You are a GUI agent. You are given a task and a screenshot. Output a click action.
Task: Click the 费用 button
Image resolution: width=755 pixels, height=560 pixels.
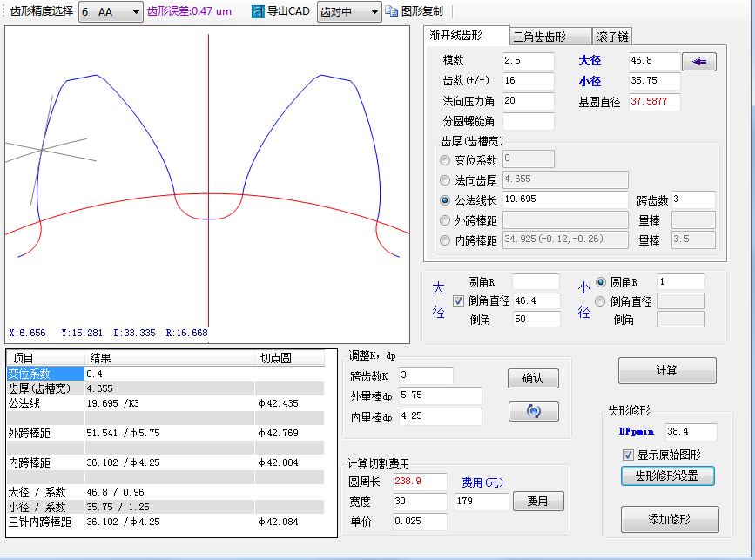pyautogui.click(x=538, y=502)
